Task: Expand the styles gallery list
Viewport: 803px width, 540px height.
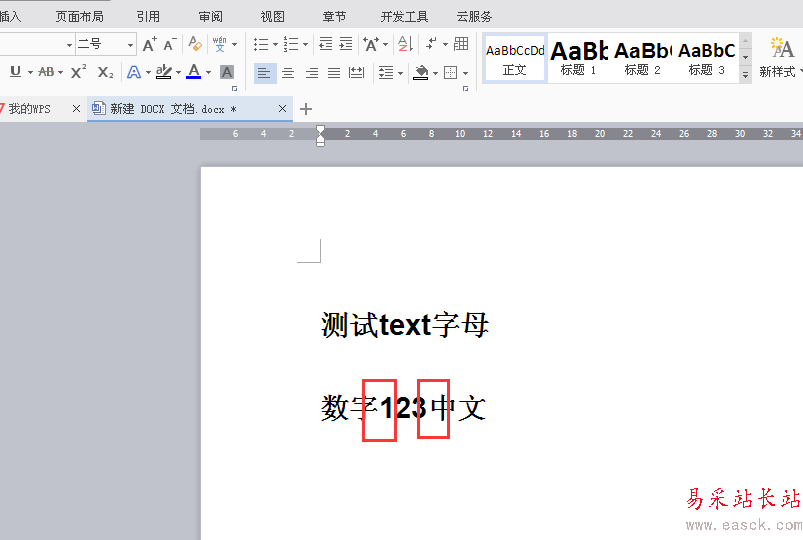Action: 746,75
